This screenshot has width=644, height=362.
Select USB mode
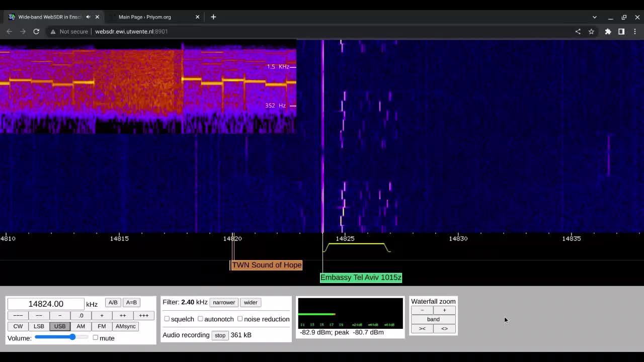60,326
